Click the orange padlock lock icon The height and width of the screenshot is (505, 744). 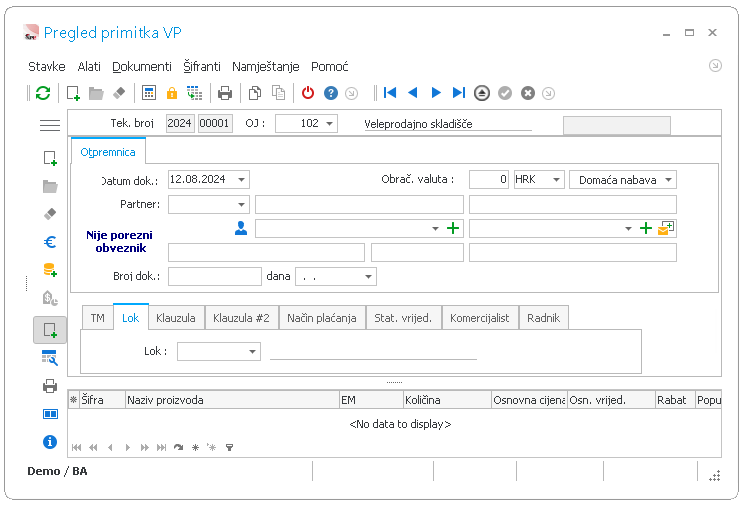pos(172,93)
